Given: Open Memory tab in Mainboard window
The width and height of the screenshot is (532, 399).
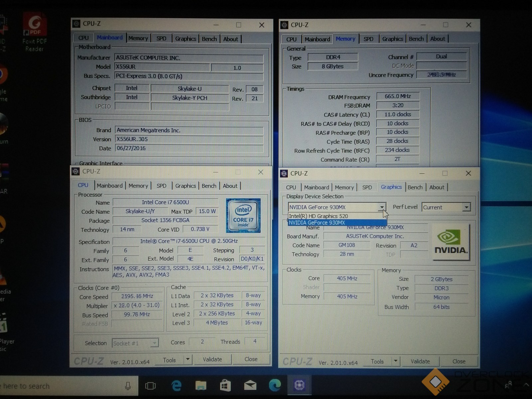Looking at the screenshot, I should pyautogui.click(x=138, y=38).
